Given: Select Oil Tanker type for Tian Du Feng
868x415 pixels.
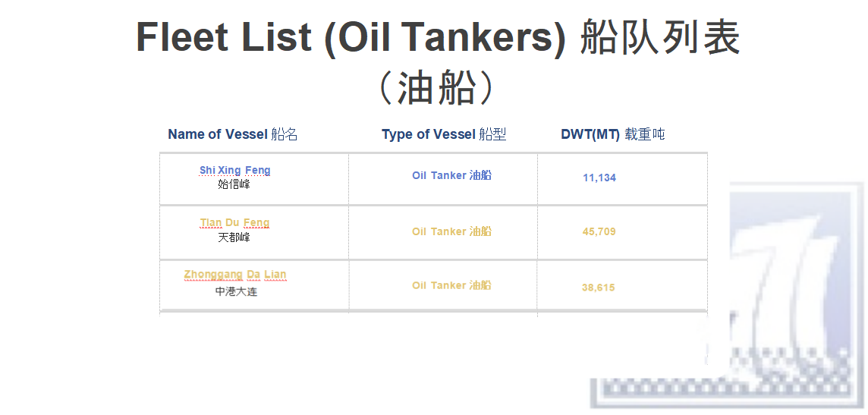Looking at the screenshot, I should click(x=451, y=231).
